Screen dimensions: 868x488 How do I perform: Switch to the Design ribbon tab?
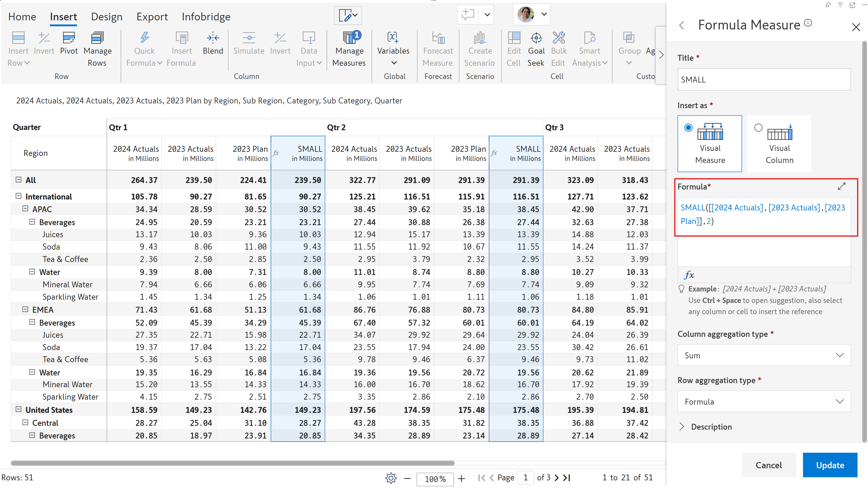106,17
